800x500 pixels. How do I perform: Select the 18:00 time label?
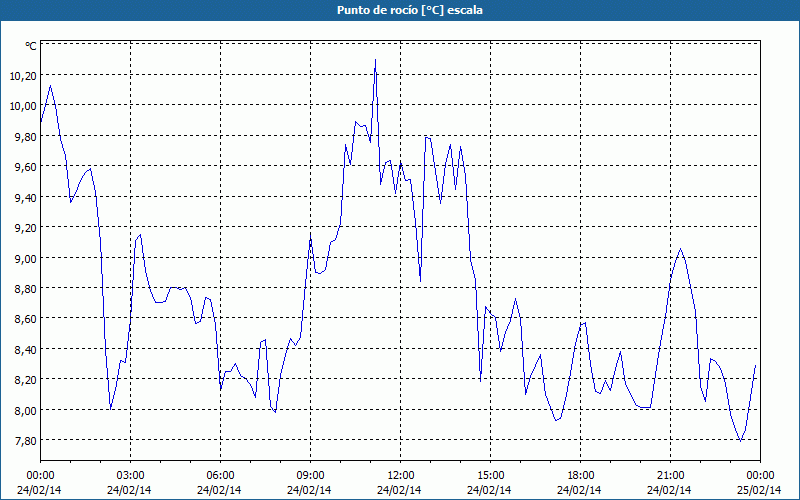coord(581,476)
